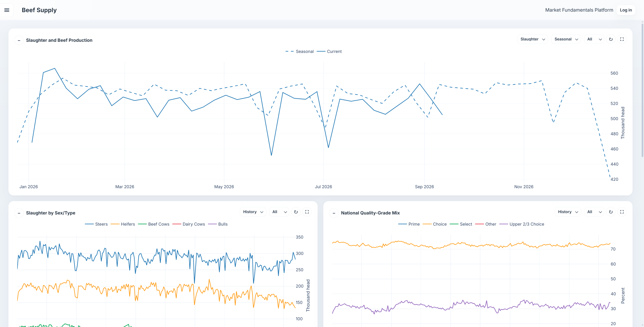Click the Log in button
Screen dimensions: 644x327
[x=626, y=10]
